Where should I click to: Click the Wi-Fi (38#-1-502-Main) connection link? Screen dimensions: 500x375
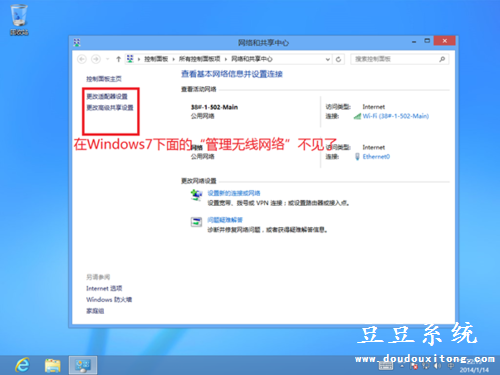click(396, 116)
